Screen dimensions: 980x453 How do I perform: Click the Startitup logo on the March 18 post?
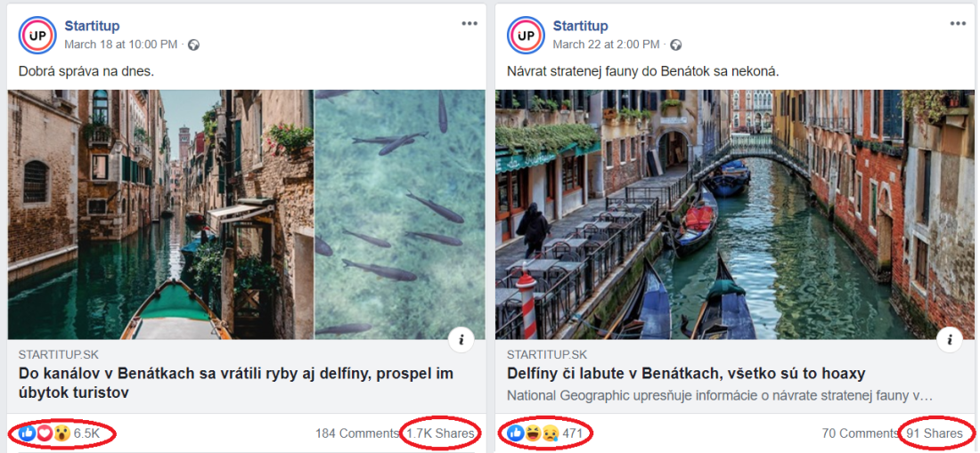(x=37, y=35)
